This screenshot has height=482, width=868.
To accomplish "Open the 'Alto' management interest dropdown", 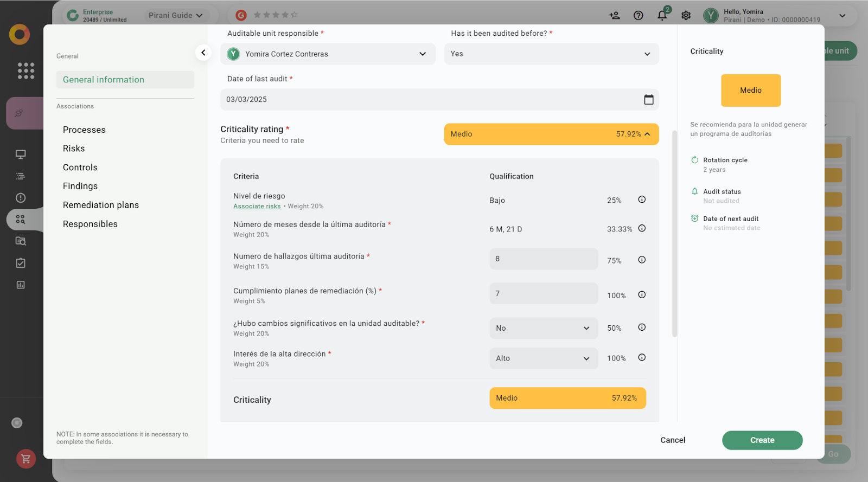I will (543, 358).
